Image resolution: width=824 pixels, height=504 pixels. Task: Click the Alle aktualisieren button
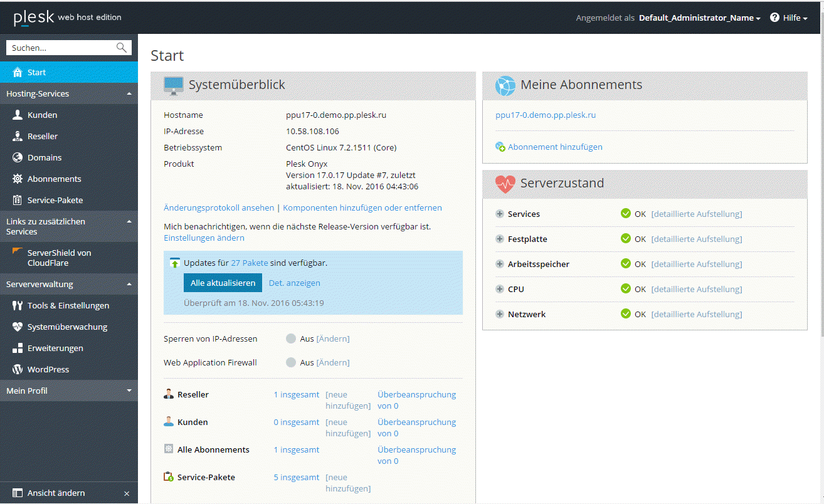click(x=223, y=283)
